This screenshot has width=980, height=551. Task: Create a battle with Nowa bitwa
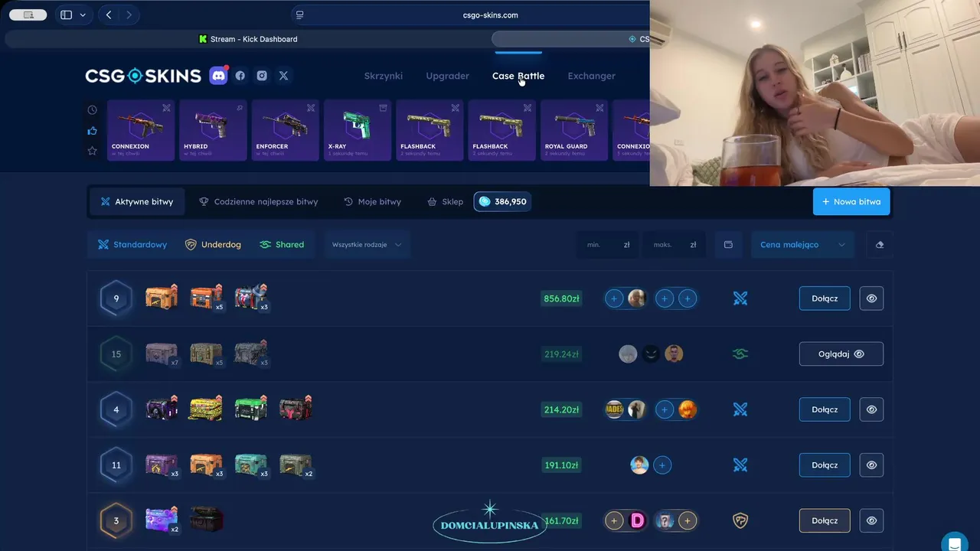tap(851, 202)
